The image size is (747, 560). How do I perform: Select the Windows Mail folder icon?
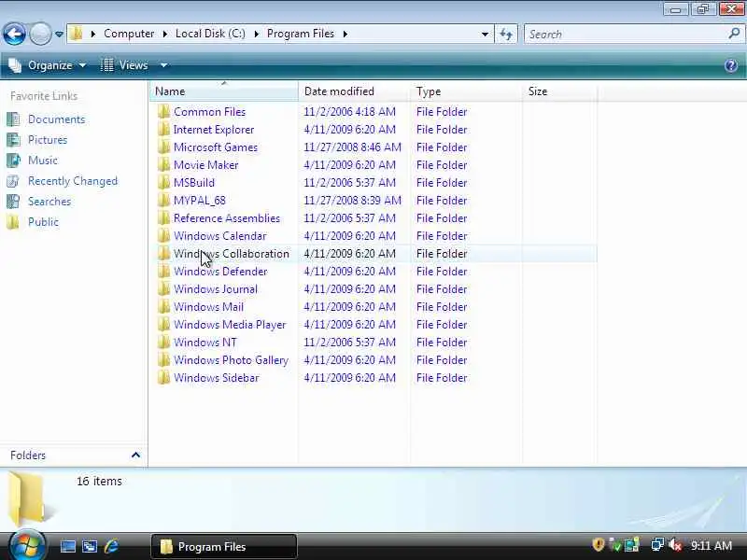coord(164,307)
